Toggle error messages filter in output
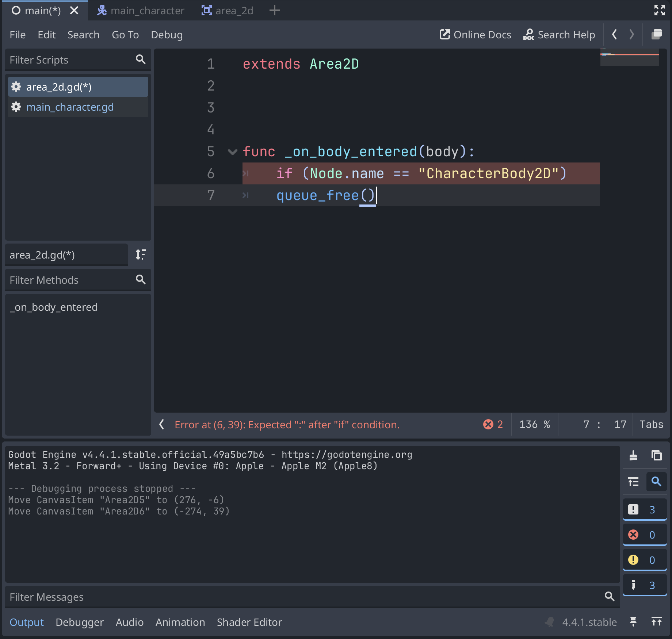This screenshot has width=672, height=639. click(x=645, y=535)
